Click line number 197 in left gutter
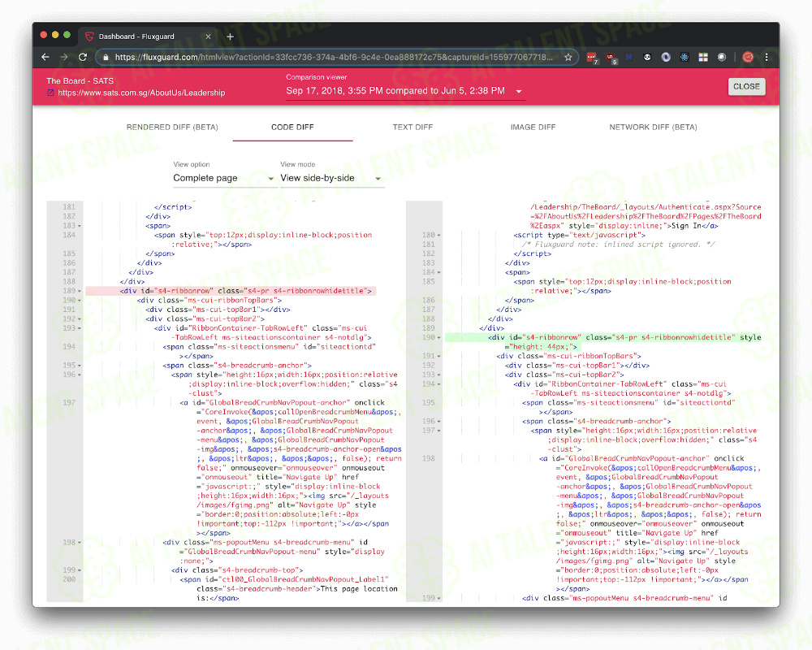 click(x=69, y=403)
